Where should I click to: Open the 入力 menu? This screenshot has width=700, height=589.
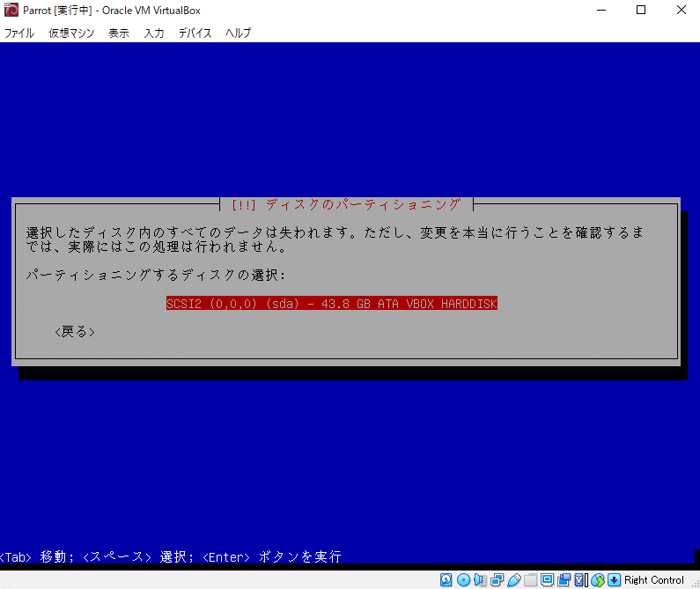154,33
